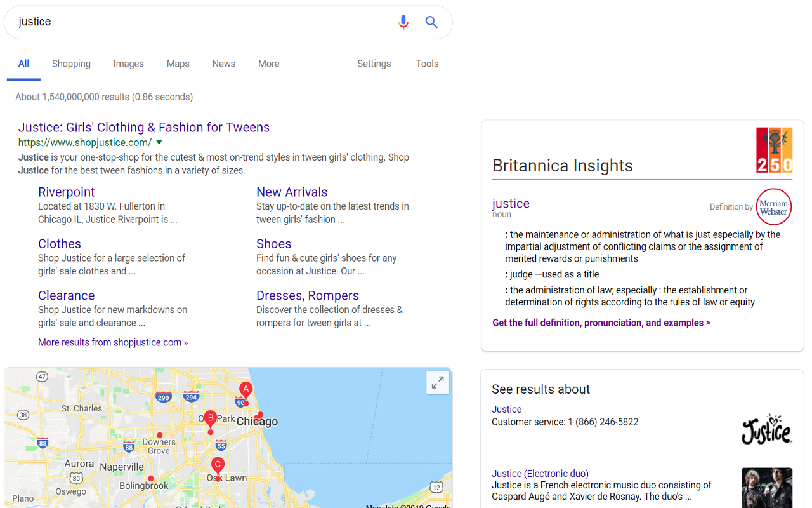Screen dimensions: 812x508
Task: Click the Britannica Insights heading
Action: coord(563,166)
